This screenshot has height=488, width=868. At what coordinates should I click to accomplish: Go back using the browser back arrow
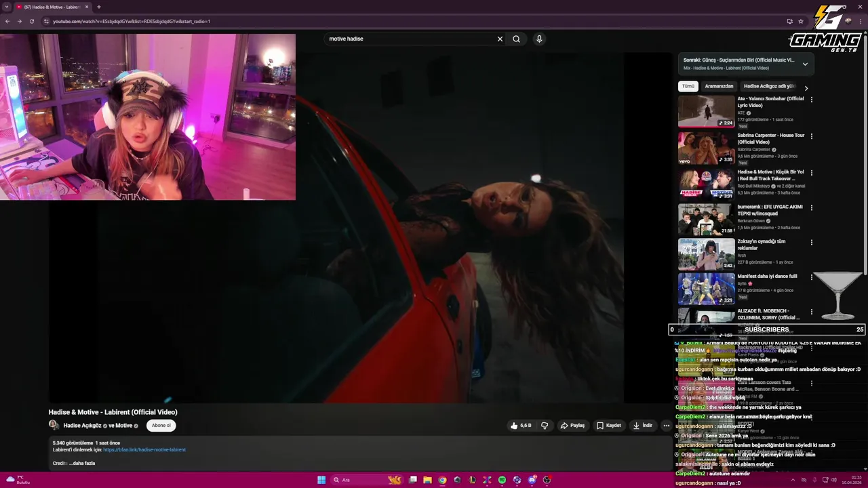pos(7,21)
